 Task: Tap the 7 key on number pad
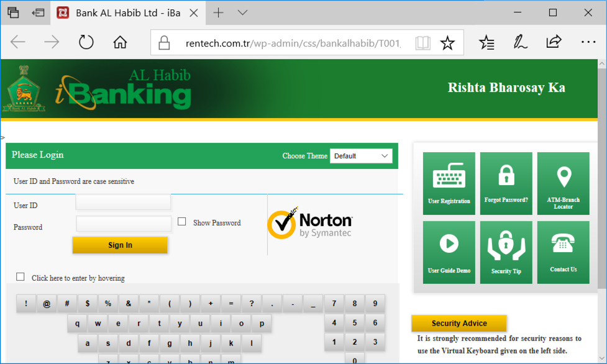tap(334, 304)
